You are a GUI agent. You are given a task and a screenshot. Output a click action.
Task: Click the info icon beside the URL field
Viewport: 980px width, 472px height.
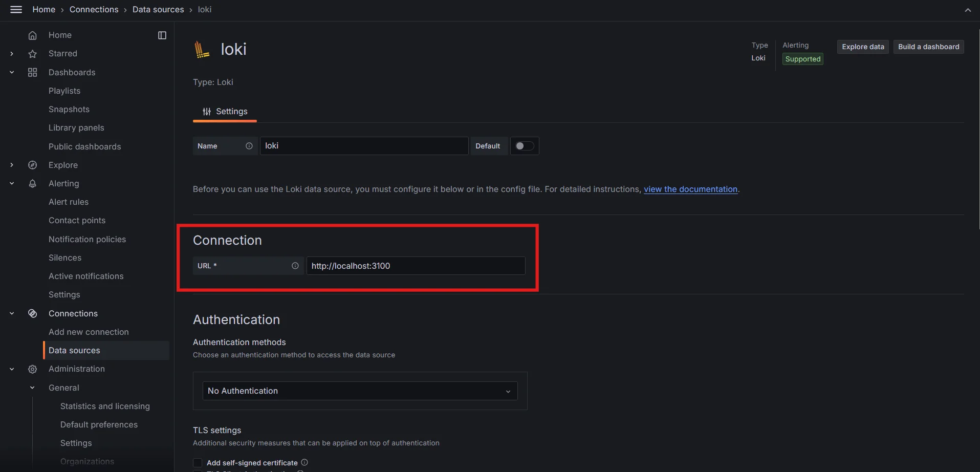[295, 266]
